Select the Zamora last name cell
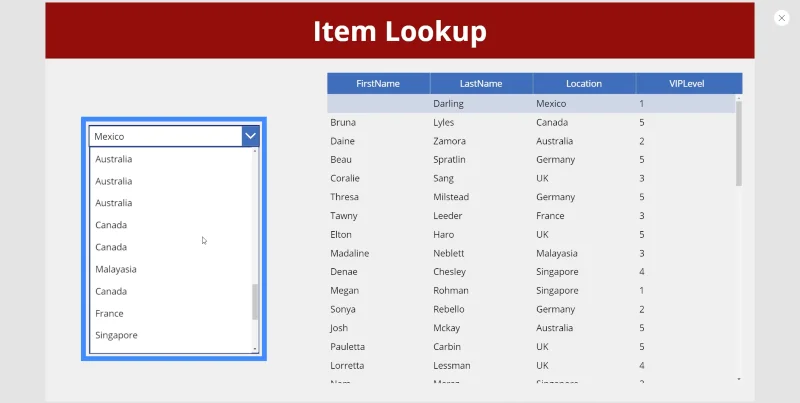The width and height of the screenshot is (800, 403). click(449, 141)
